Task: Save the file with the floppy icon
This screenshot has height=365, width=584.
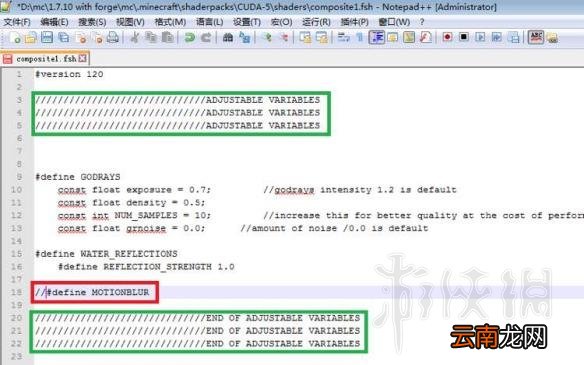Action: tap(47, 37)
